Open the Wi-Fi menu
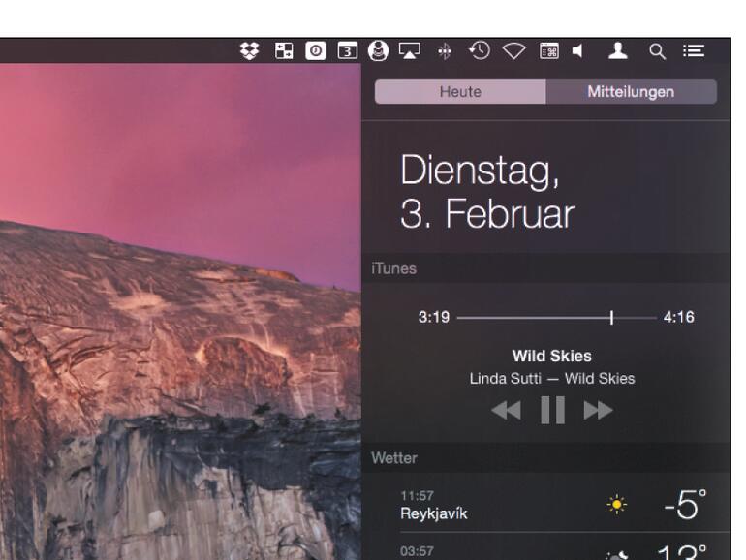The height and width of the screenshot is (560, 746). [513, 51]
